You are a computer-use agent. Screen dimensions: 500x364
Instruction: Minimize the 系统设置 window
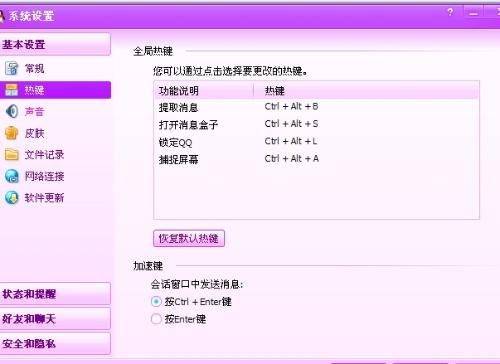coord(473,13)
